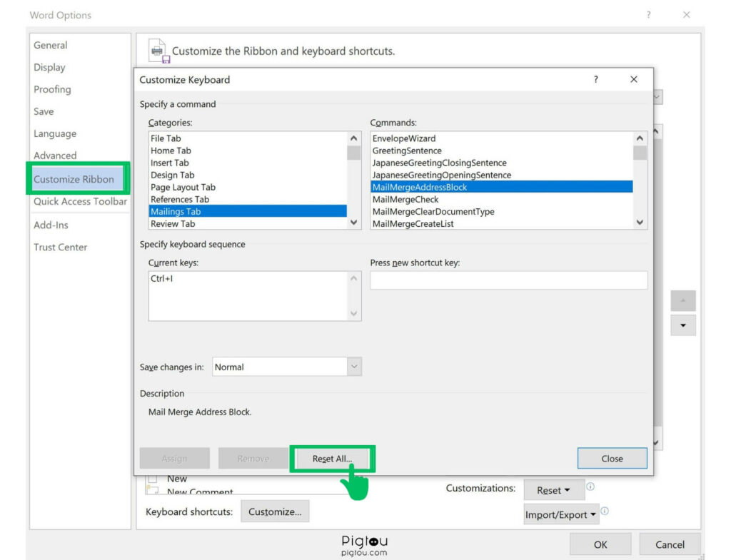Click the Reset All... button
This screenshot has height=560, width=731.
tap(332, 459)
